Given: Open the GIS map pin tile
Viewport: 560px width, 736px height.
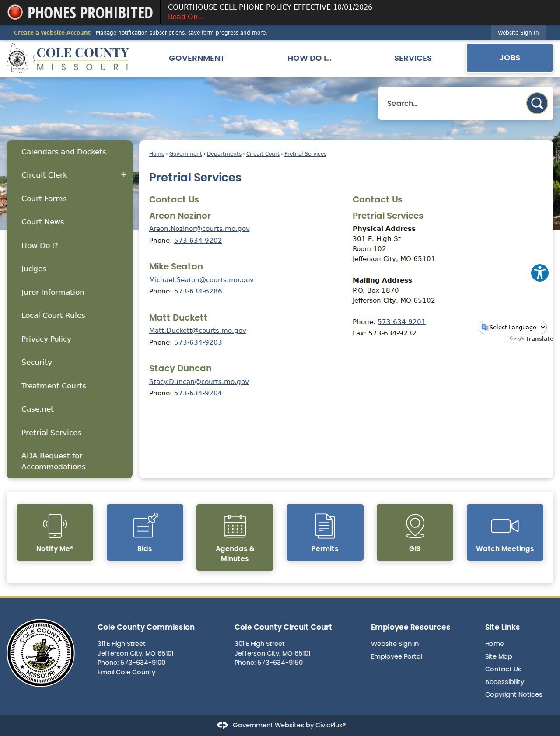Looking at the screenshot, I should (x=415, y=532).
